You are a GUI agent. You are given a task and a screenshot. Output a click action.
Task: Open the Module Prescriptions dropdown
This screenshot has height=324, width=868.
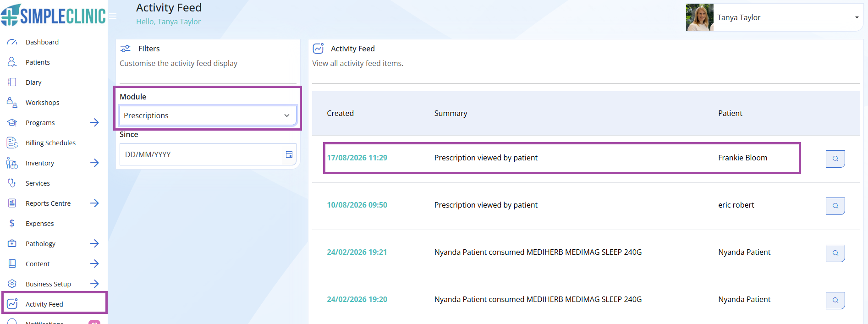click(x=208, y=115)
